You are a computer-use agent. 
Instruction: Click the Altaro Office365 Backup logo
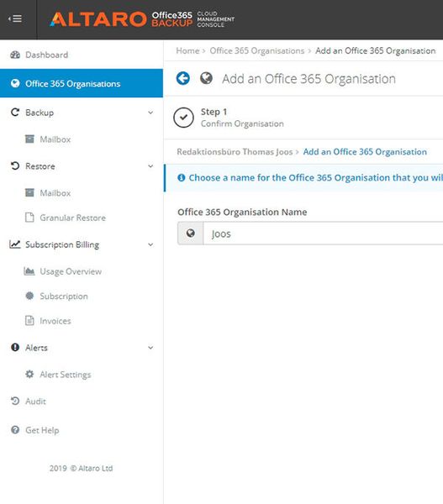(x=142, y=19)
